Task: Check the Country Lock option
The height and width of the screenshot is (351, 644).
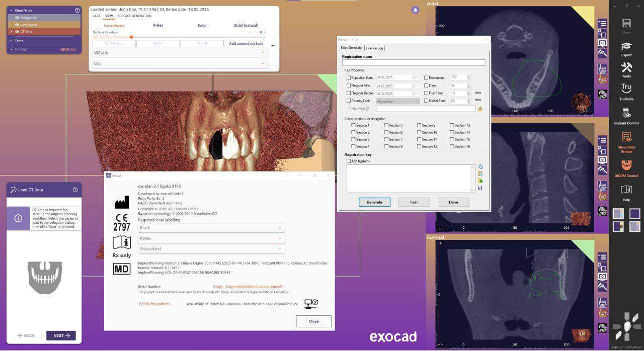Action: [349, 101]
